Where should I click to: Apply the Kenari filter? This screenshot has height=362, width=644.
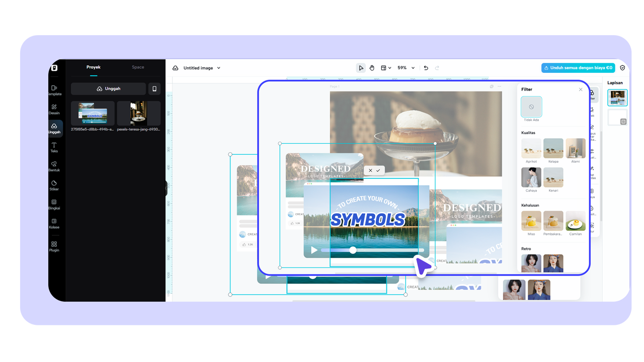click(x=553, y=177)
